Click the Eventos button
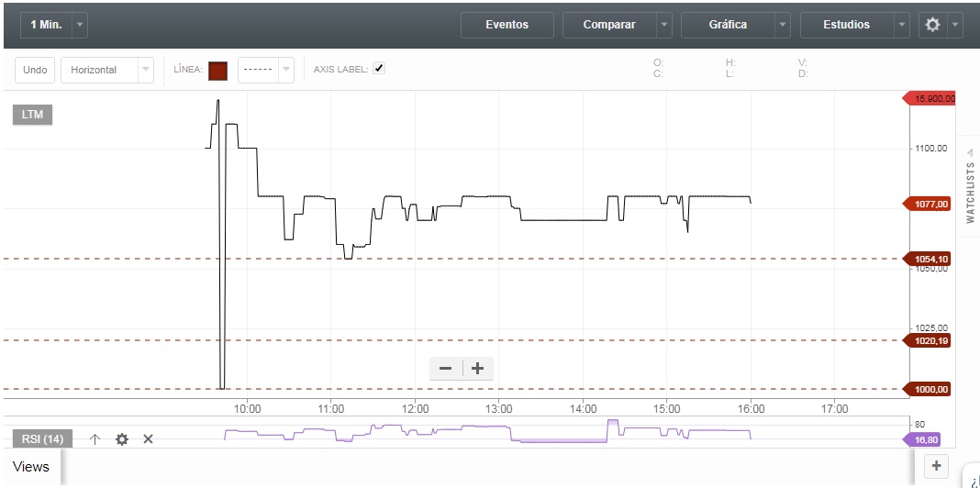 tap(507, 25)
